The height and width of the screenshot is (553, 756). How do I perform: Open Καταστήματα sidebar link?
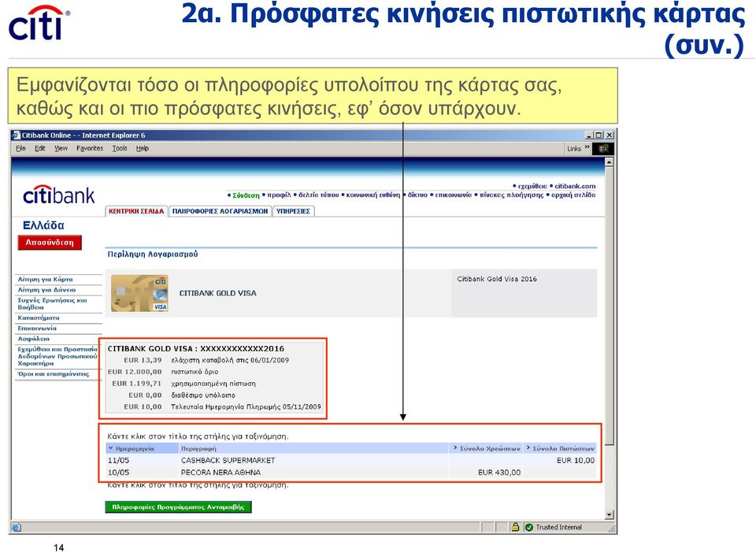click(x=39, y=317)
